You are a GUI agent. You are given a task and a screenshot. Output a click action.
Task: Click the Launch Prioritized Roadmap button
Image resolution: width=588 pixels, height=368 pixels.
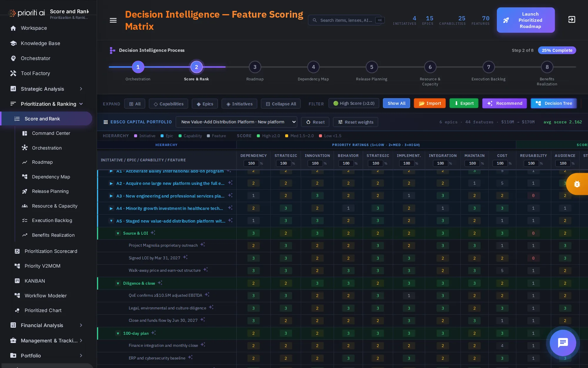point(526,20)
